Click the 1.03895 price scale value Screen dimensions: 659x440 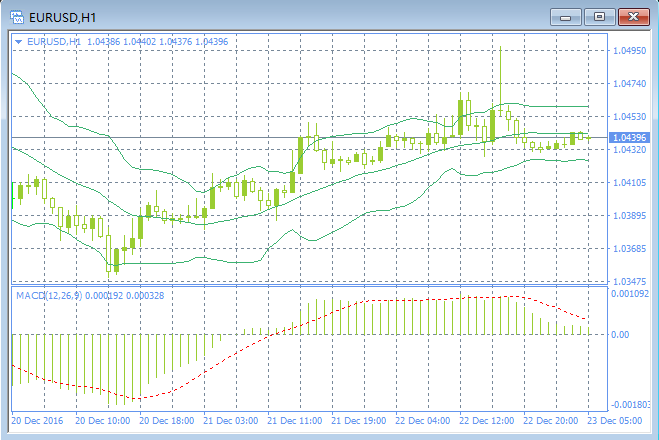pos(629,216)
